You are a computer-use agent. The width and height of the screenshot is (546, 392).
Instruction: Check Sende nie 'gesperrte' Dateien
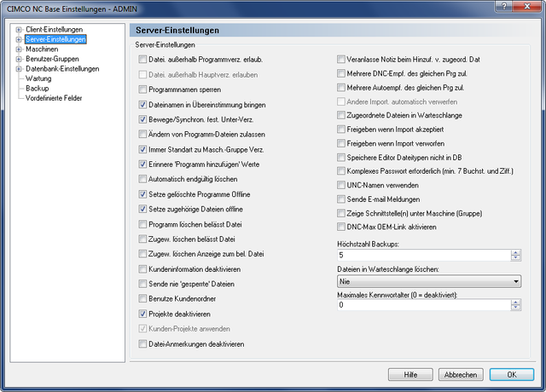point(142,284)
